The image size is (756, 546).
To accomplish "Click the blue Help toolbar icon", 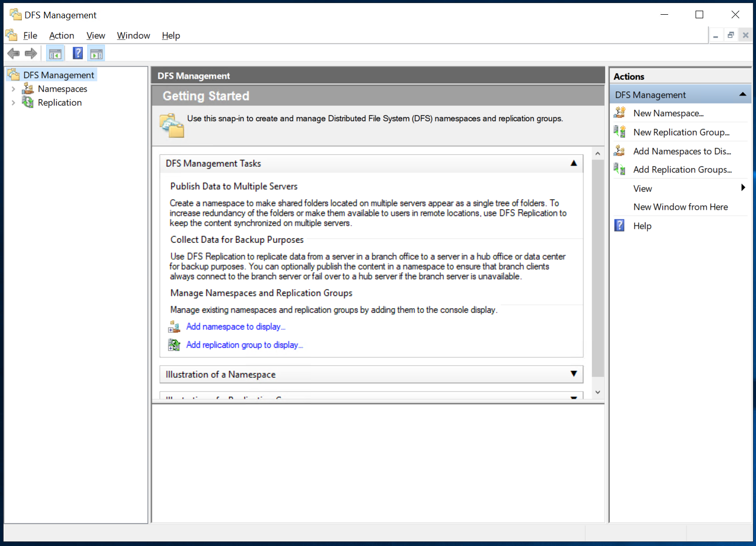I will pyautogui.click(x=78, y=53).
